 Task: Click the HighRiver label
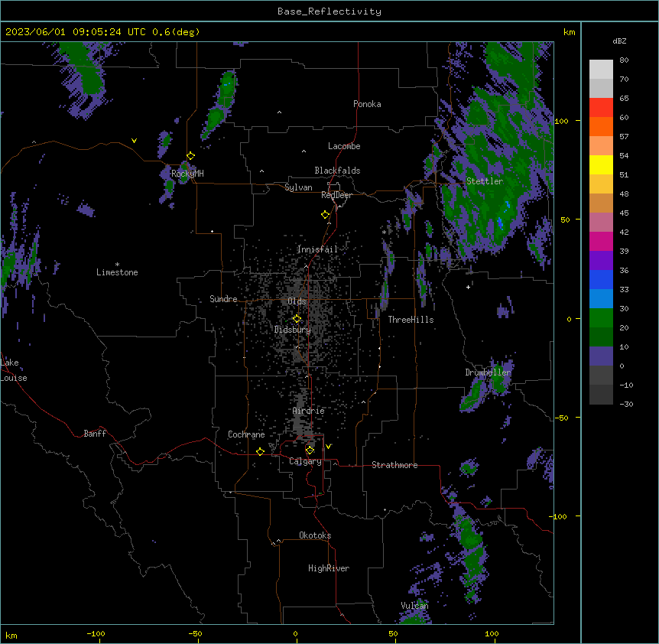pyautogui.click(x=329, y=568)
